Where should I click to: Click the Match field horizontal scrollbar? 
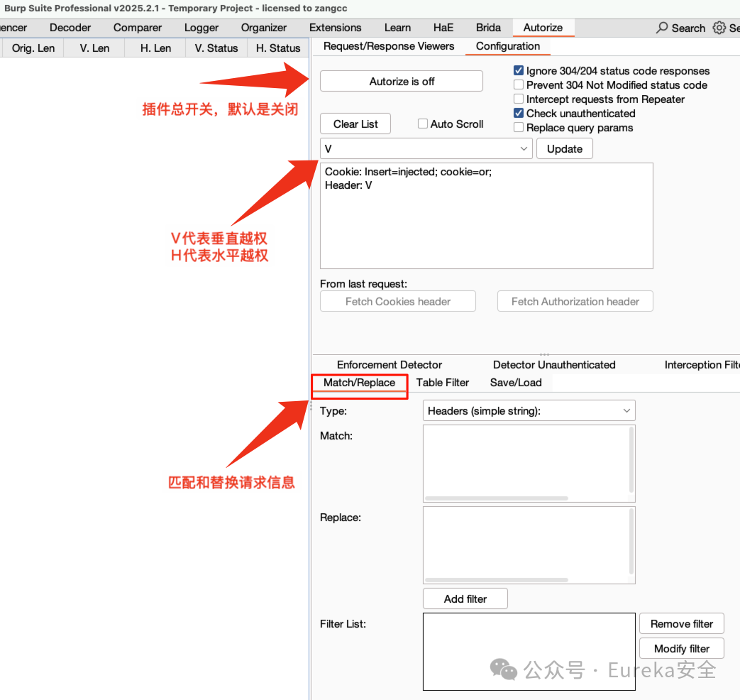tap(497, 498)
